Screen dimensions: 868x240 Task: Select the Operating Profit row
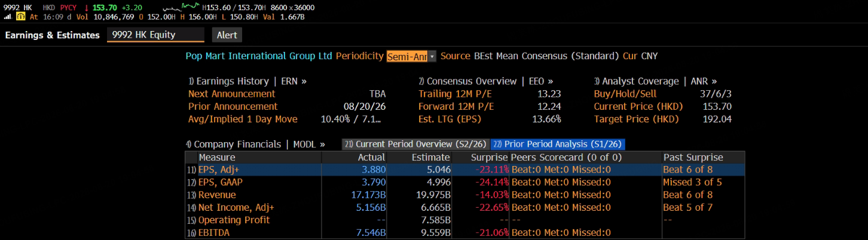[x=466, y=220]
